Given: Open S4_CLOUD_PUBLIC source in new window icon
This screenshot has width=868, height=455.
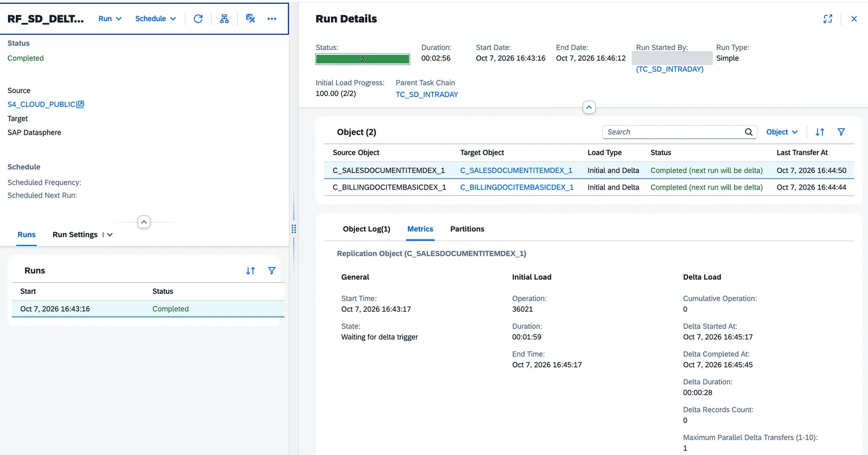Looking at the screenshot, I should 80,104.
